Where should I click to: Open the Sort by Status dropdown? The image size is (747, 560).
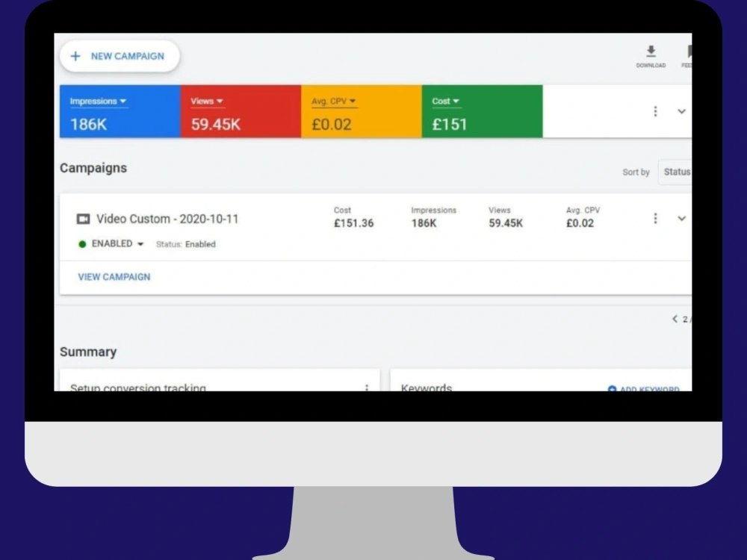(675, 172)
